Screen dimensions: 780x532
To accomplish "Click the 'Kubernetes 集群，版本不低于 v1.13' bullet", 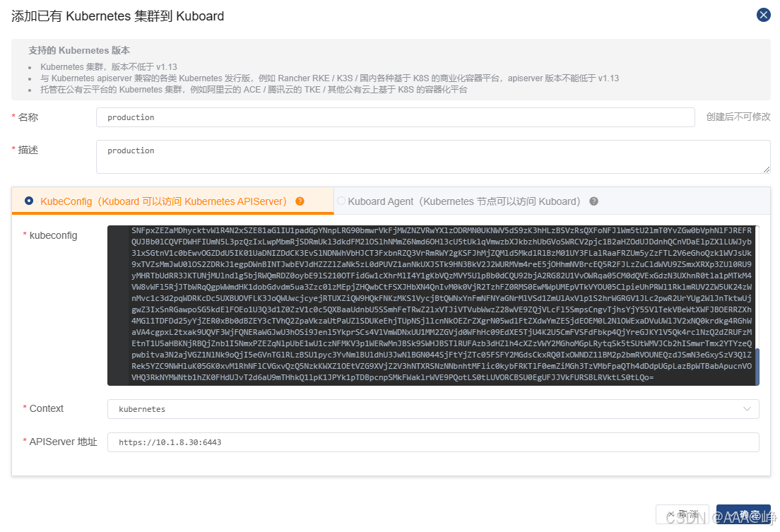I will click(x=108, y=66).
